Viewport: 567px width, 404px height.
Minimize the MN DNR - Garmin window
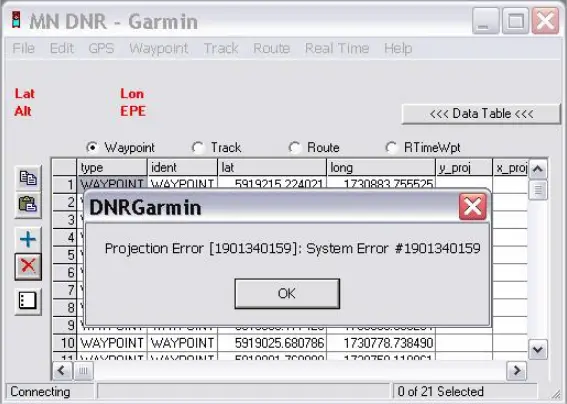(485, 21)
